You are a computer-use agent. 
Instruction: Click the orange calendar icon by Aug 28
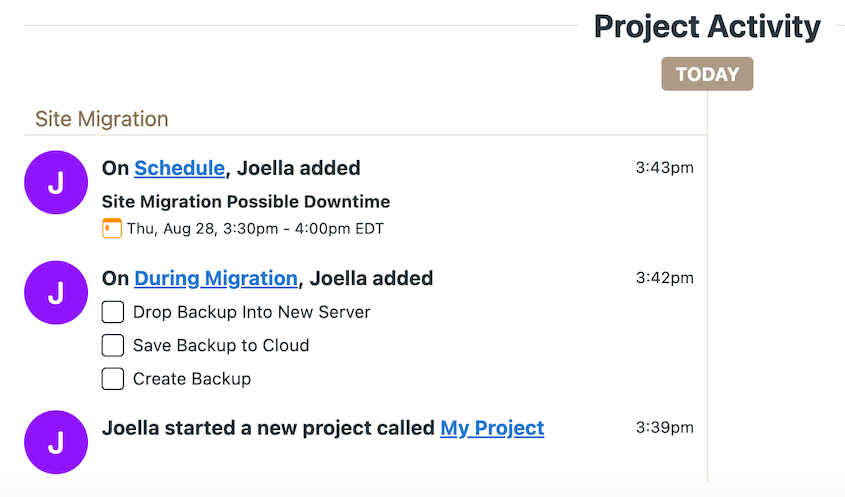pos(112,228)
